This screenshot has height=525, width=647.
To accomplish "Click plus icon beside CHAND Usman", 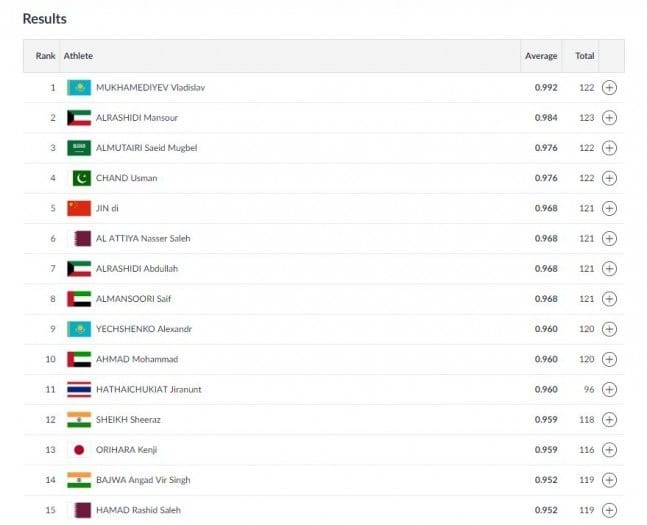I will (609, 178).
